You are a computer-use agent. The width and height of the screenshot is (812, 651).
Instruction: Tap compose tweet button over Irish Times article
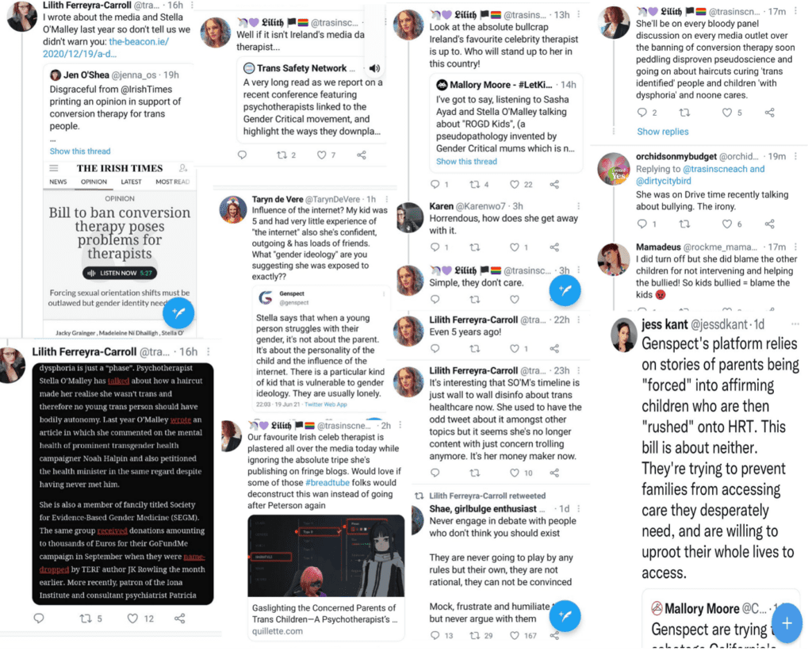click(178, 312)
